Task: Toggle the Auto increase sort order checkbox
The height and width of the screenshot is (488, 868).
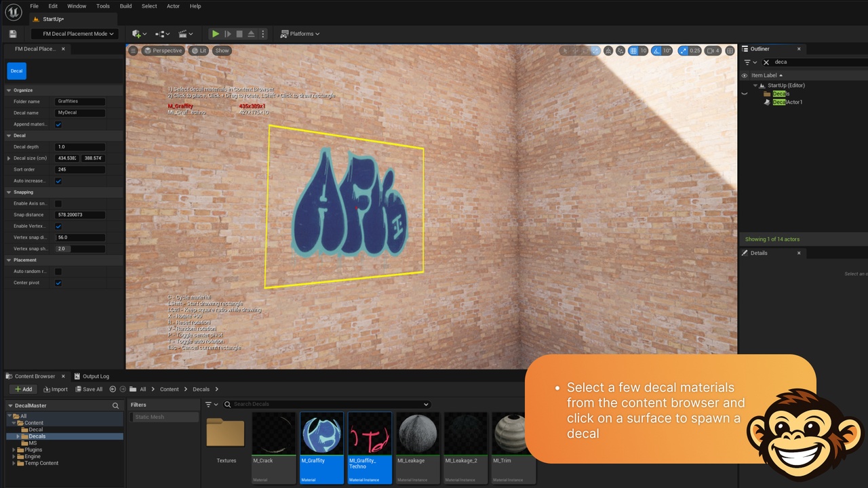Action: 58,181
